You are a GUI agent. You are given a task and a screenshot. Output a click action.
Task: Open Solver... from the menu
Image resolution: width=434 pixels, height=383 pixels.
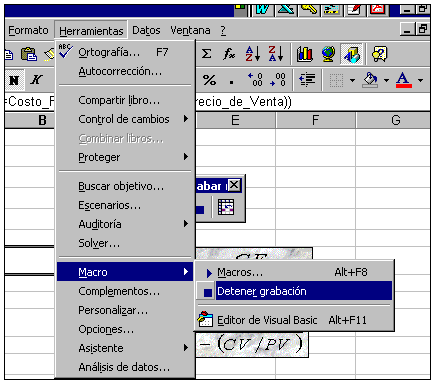(125, 243)
